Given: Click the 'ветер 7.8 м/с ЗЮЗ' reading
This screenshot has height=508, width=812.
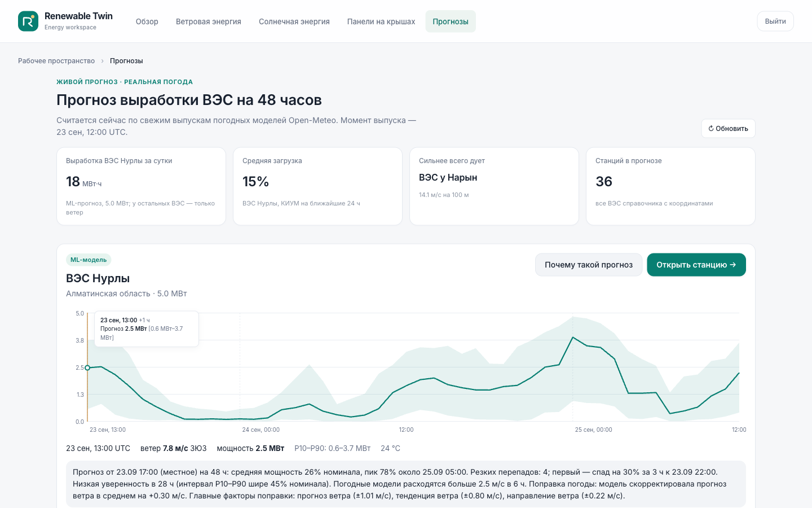Looking at the screenshot, I should point(174,448).
